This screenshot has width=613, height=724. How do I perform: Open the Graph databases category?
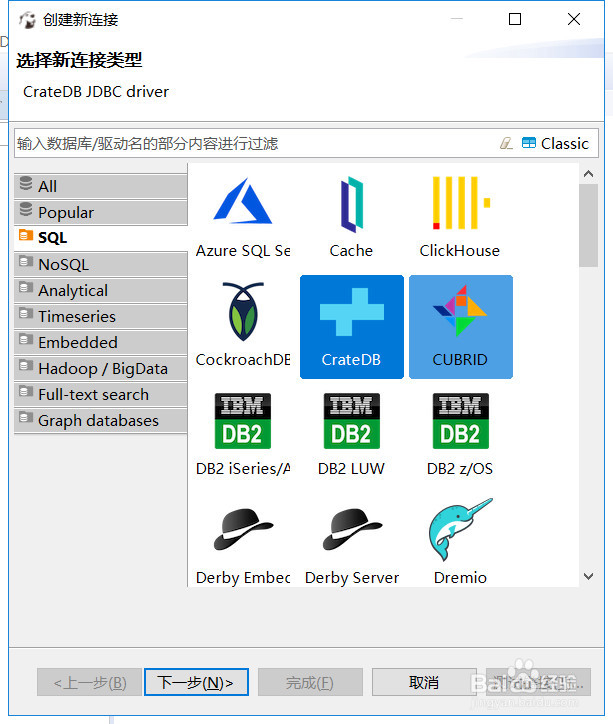coord(101,420)
